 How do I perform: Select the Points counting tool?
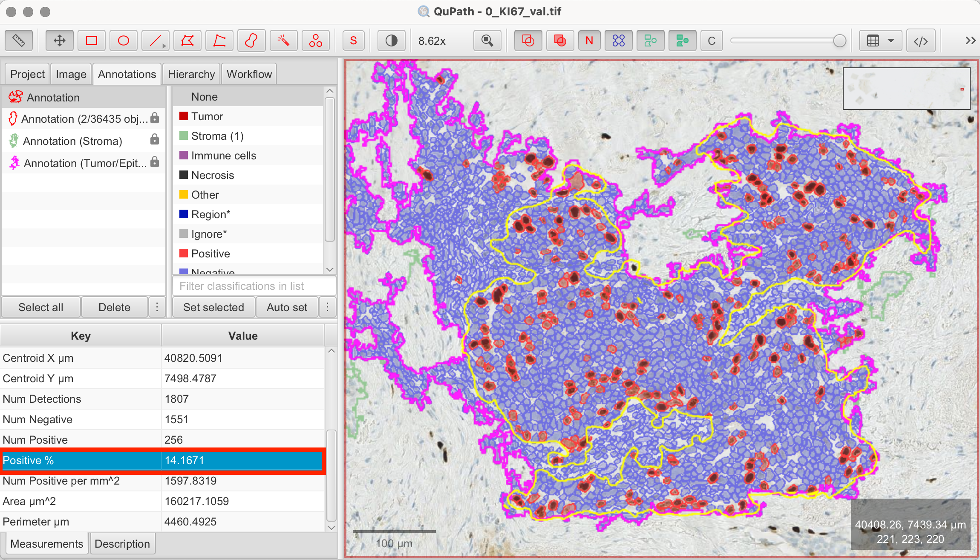[316, 41]
